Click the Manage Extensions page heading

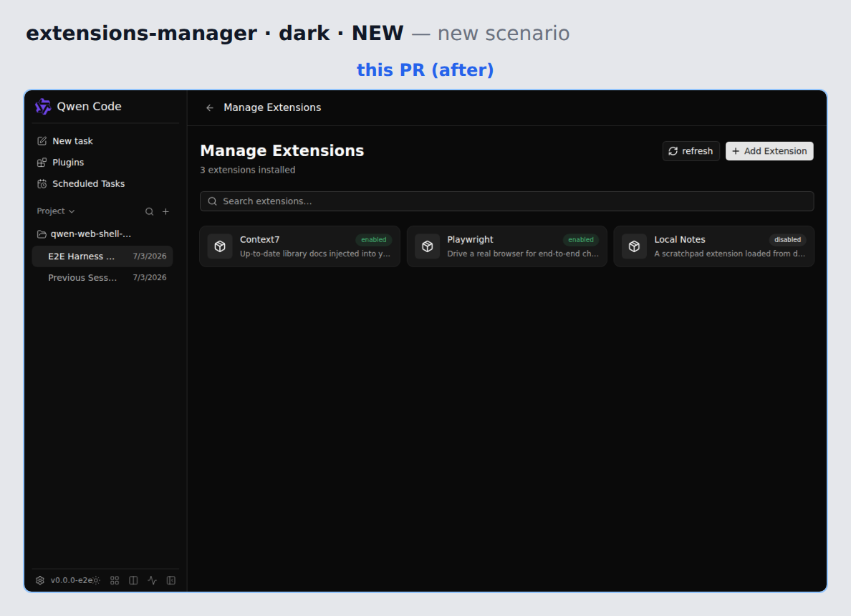pos(282,151)
